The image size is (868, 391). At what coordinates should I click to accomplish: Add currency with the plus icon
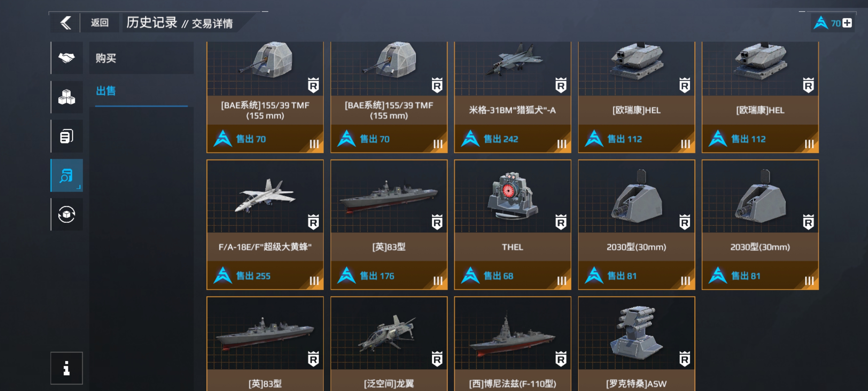tap(847, 23)
